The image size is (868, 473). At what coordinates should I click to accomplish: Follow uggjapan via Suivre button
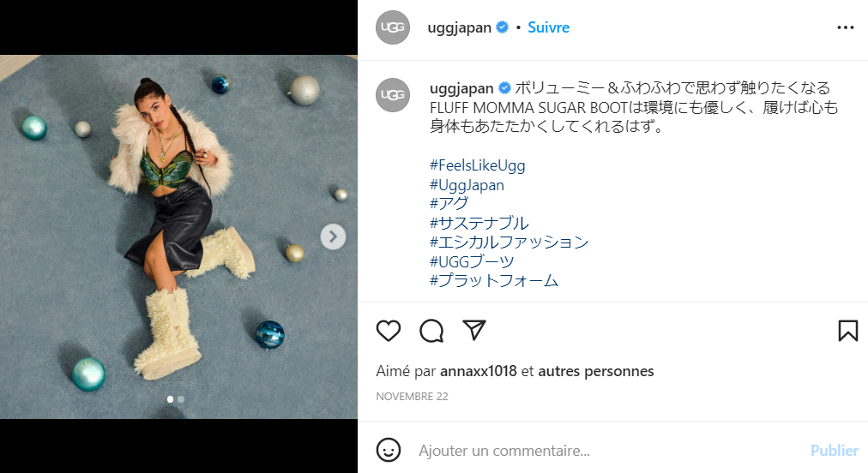[548, 27]
